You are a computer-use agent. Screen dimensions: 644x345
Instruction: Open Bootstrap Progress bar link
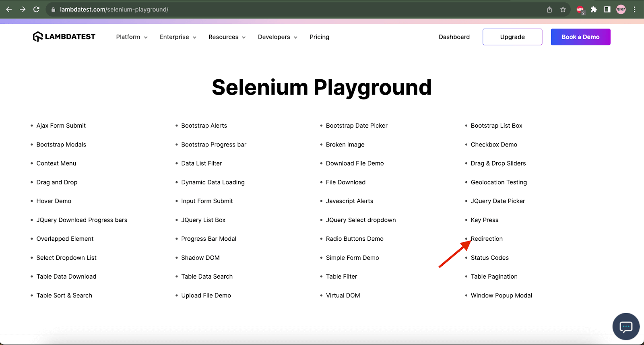pos(214,145)
